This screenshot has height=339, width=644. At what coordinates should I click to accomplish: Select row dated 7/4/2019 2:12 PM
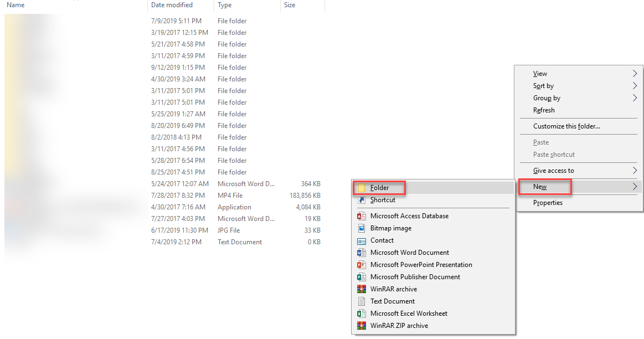[x=164, y=242]
